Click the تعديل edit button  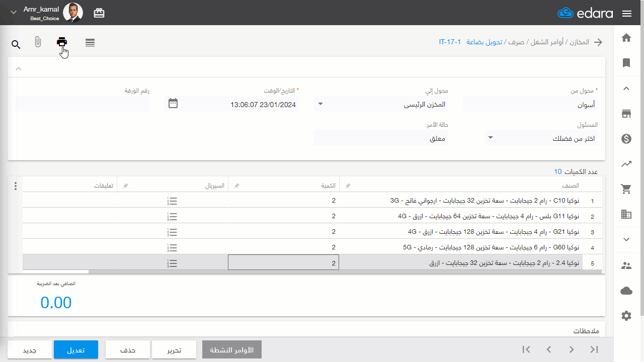pos(76,350)
